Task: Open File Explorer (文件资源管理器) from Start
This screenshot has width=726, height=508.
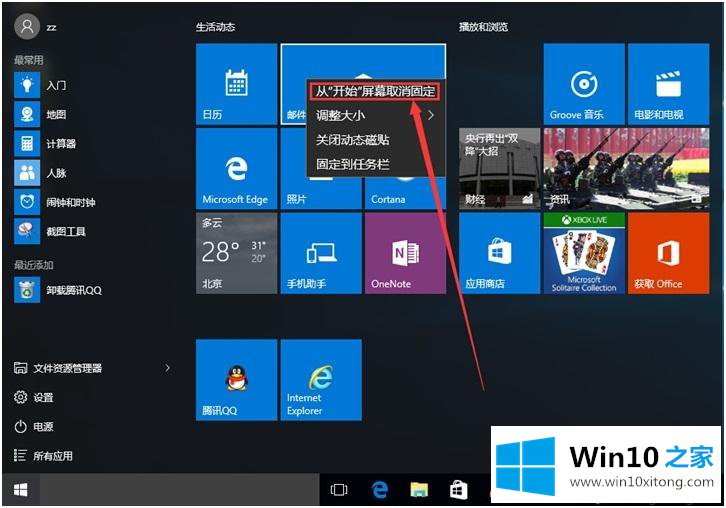Action: [x=58, y=368]
